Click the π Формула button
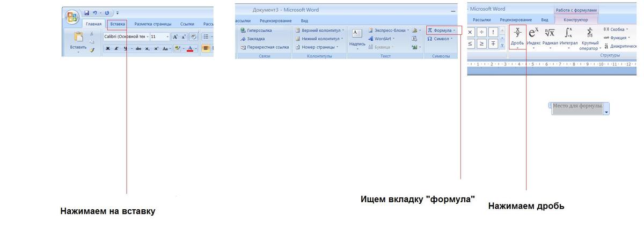 click(x=441, y=31)
